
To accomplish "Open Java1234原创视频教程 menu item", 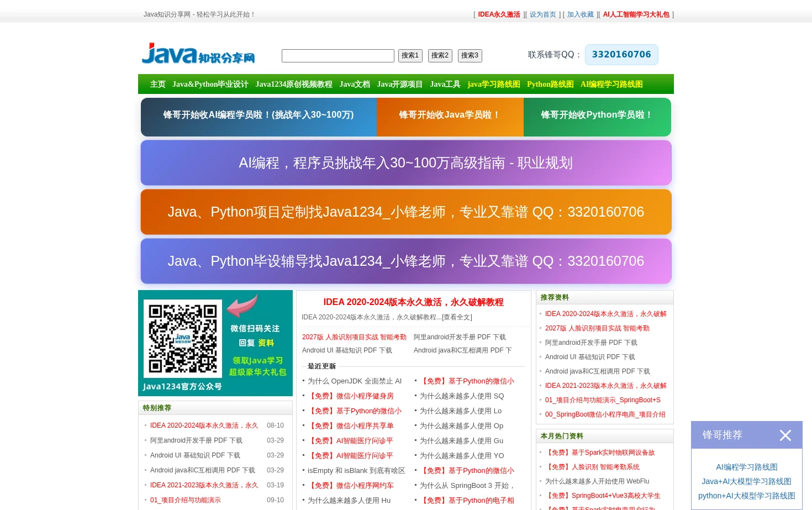I will pyautogui.click(x=294, y=85).
